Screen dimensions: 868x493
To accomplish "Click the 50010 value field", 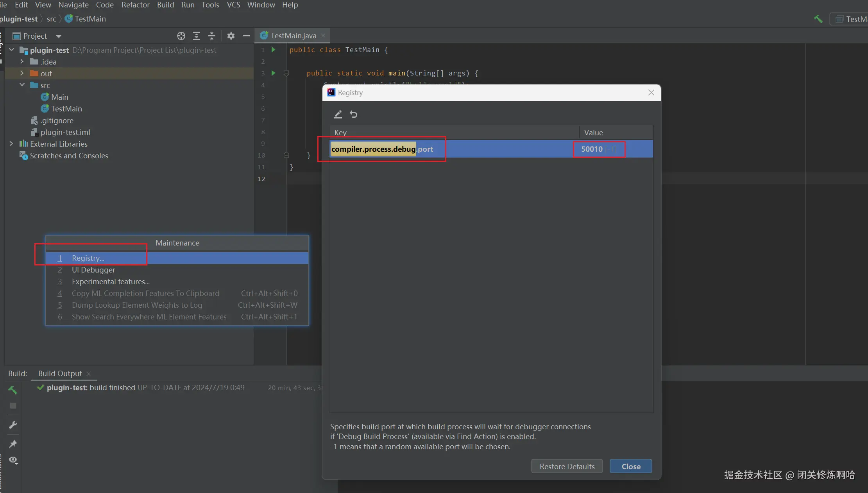I will (592, 149).
